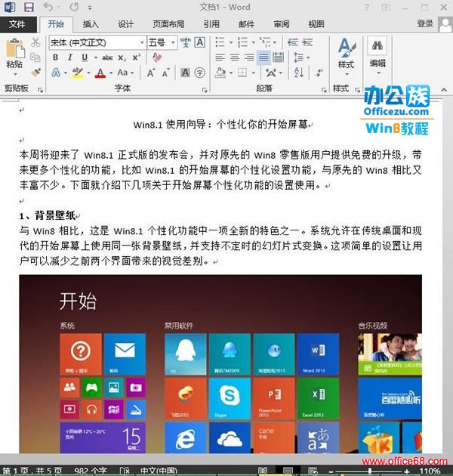Insert enclosed character icon
Viewport: 453px width, 476px height.
(x=199, y=73)
